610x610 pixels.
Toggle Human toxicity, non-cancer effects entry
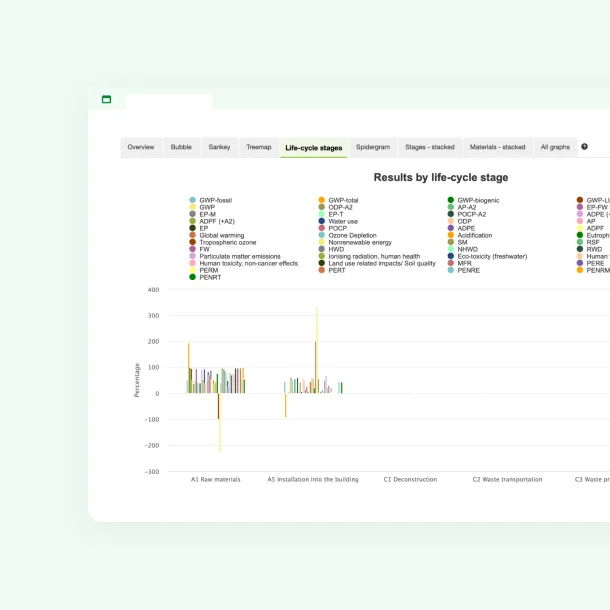coord(244,263)
